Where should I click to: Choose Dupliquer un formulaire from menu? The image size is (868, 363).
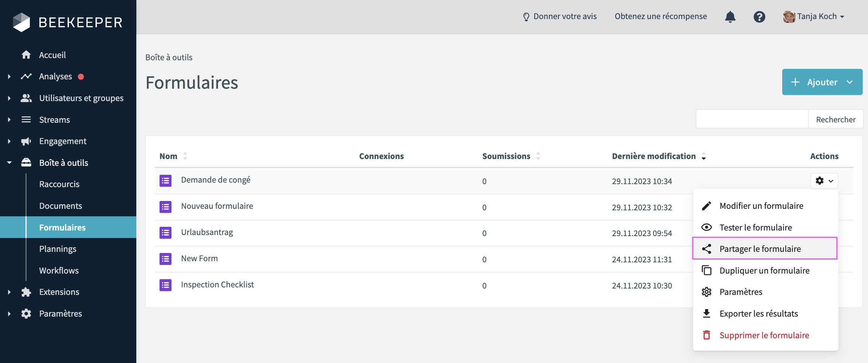(x=764, y=271)
